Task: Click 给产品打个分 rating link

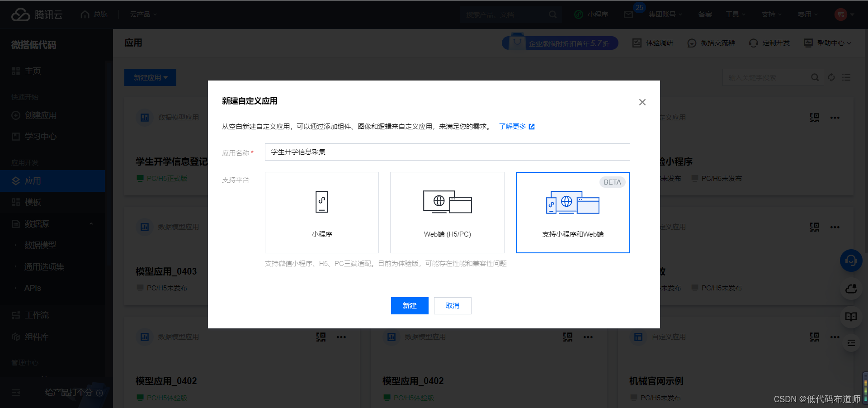Action: [x=74, y=393]
